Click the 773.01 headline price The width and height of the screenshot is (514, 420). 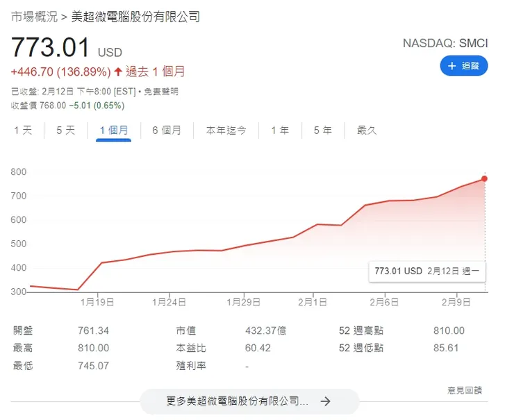pyautogui.click(x=50, y=47)
